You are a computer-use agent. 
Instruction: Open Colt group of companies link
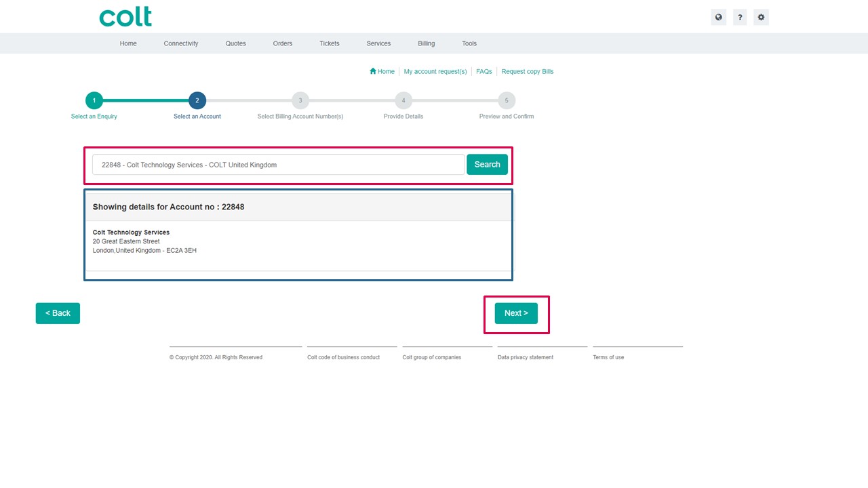point(432,357)
